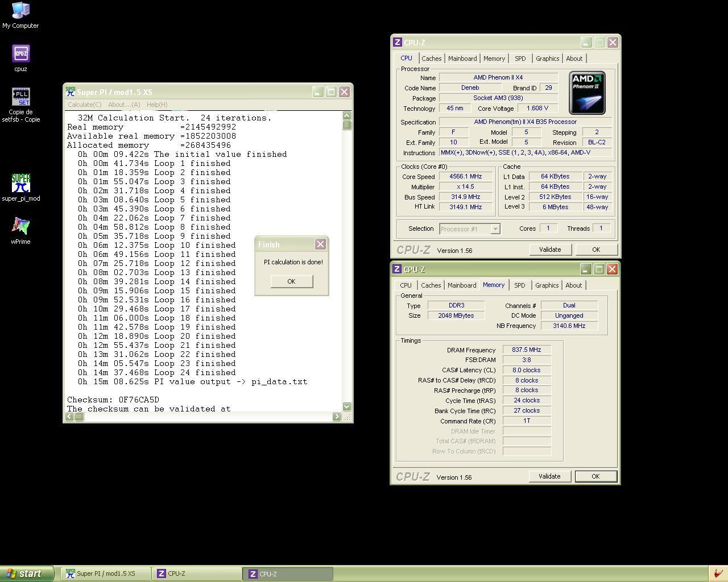Switch to the first CPU-Z taskbar button
The height and width of the screenshot is (582, 728).
197,573
